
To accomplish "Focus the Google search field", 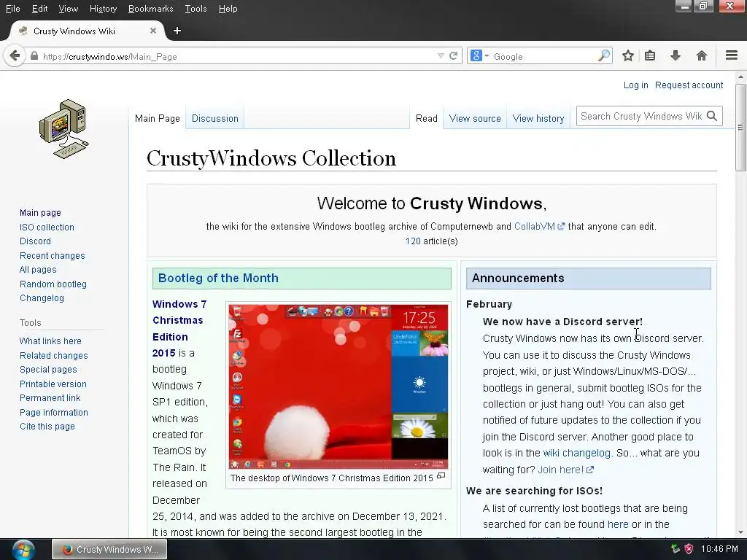I will point(544,56).
